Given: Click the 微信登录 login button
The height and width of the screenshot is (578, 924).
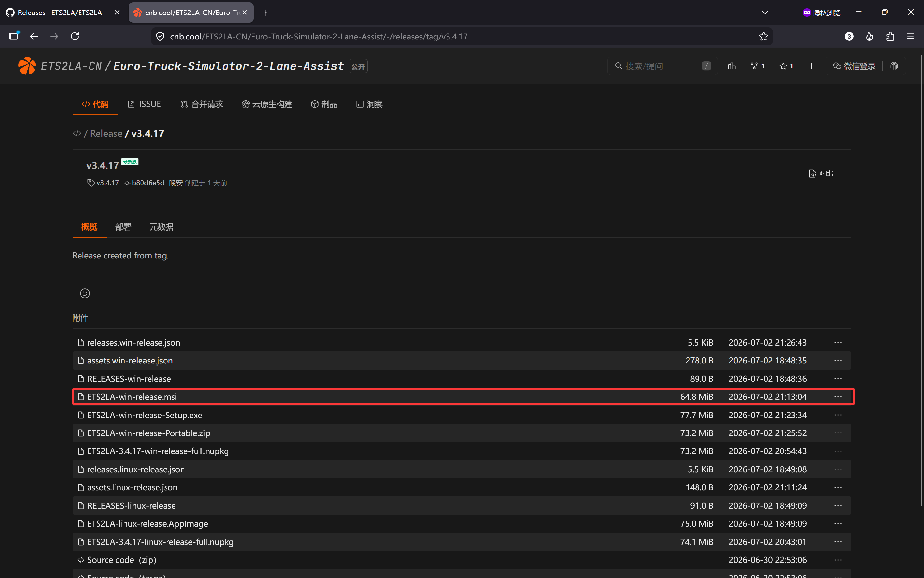Looking at the screenshot, I should 854,66.
